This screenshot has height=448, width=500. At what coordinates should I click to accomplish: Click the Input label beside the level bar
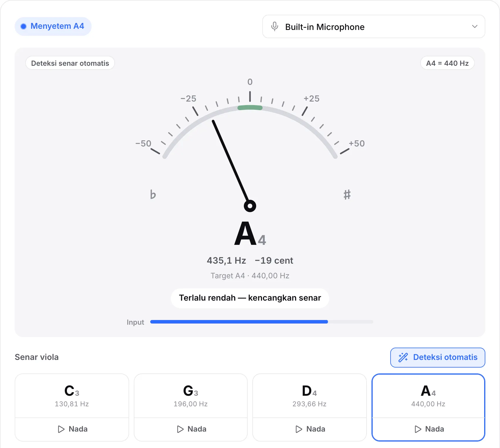point(135,322)
